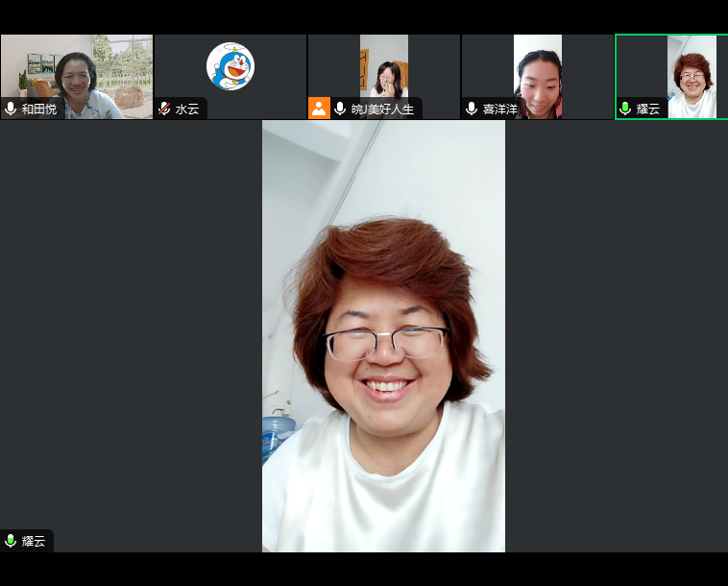Click the muted red microphone icon for 水云
Image resolution: width=728 pixels, height=586 pixels.
tap(164, 110)
